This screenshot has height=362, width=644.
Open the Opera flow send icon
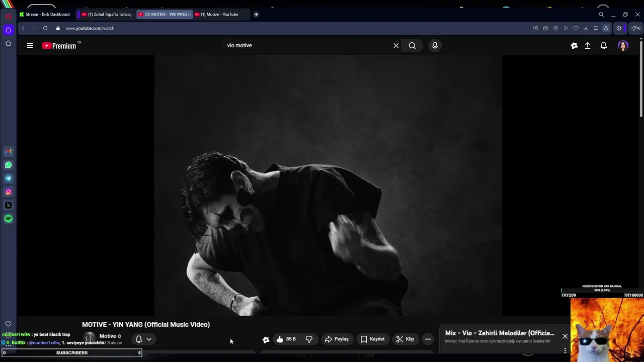tap(566, 28)
